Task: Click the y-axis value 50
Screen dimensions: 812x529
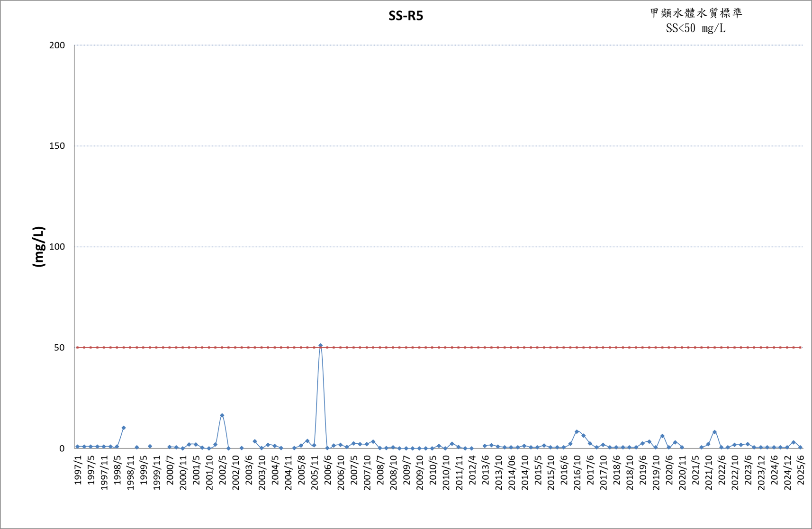Action: pos(60,348)
